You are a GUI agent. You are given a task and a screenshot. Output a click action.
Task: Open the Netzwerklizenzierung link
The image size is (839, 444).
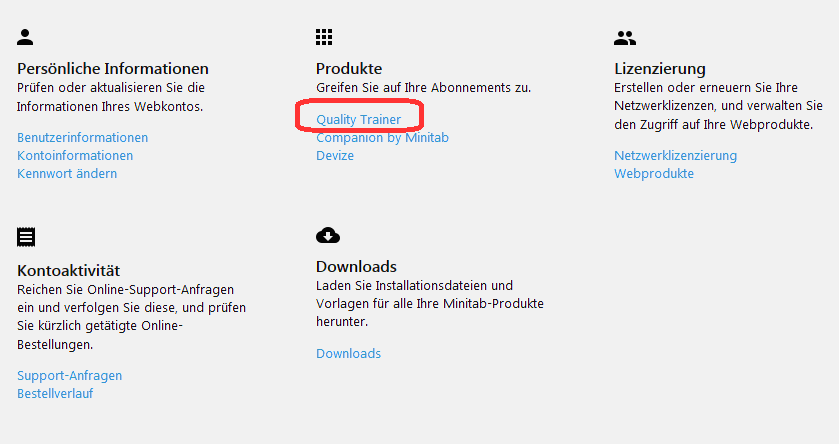click(675, 156)
